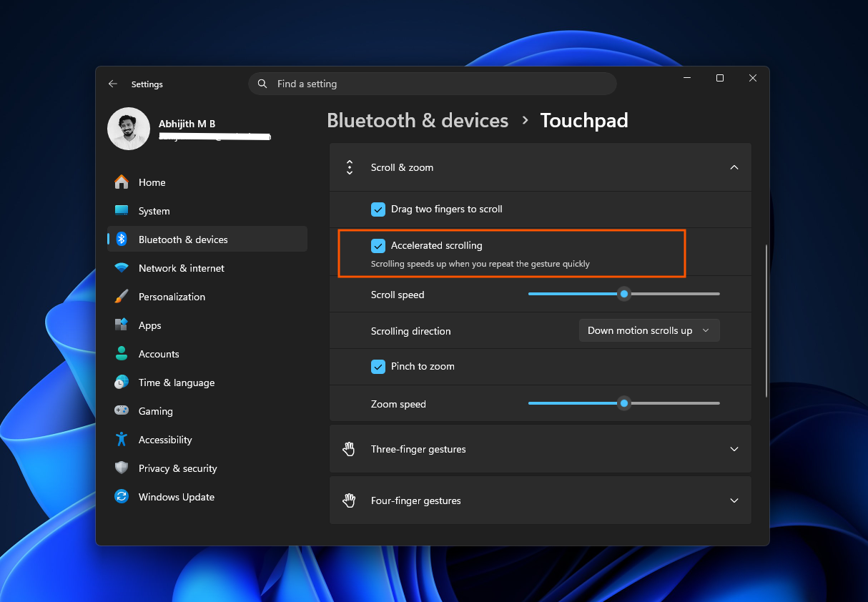Viewport: 868px width, 602px height.
Task: Click the Four-finger gestures label
Action: (x=416, y=500)
